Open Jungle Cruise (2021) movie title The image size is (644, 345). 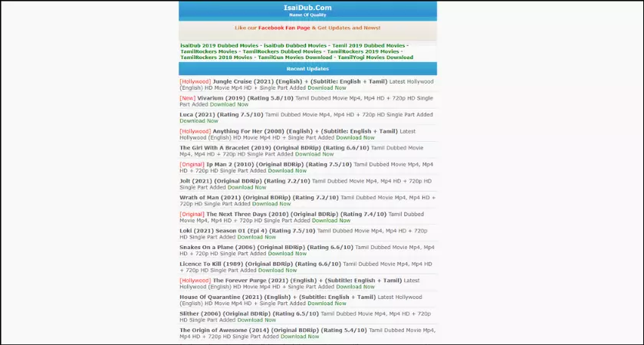click(x=300, y=82)
